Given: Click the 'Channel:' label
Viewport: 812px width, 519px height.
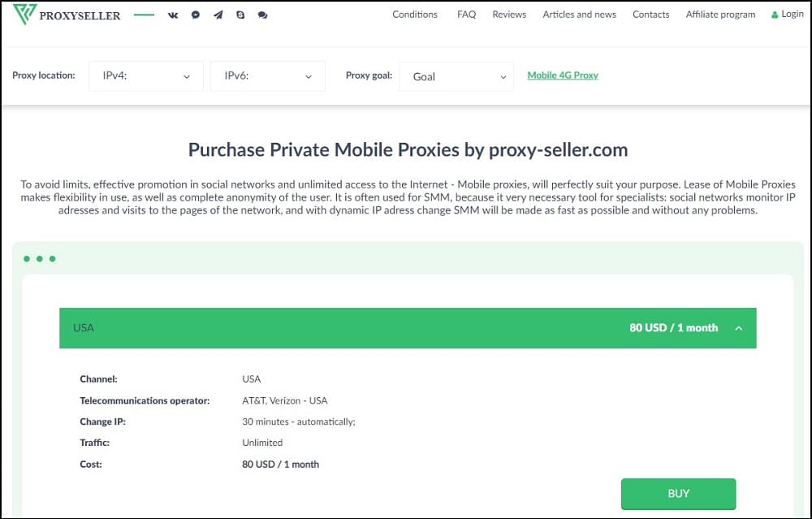Looking at the screenshot, I should click(98, 379).
